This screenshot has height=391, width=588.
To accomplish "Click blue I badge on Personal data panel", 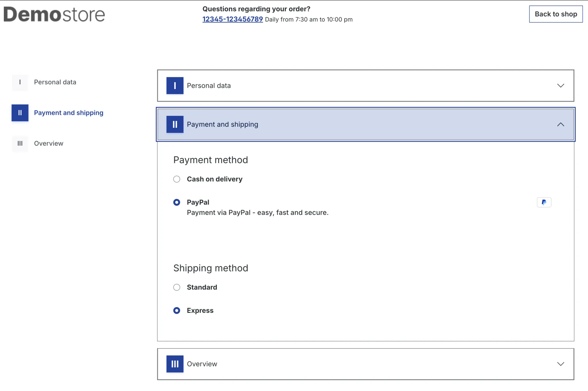I will point(175,86).
